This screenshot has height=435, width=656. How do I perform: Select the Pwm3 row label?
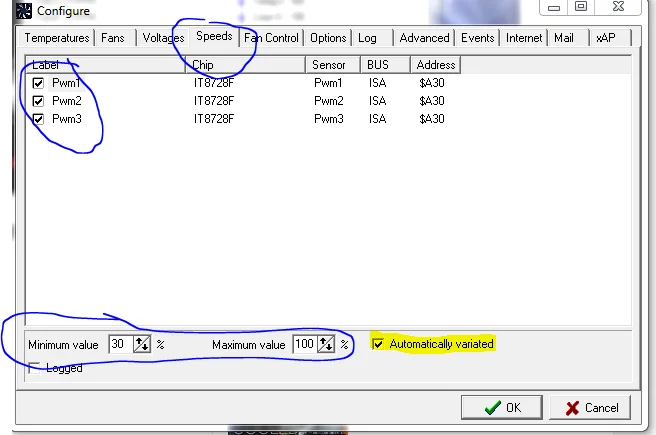coord(67,119)
